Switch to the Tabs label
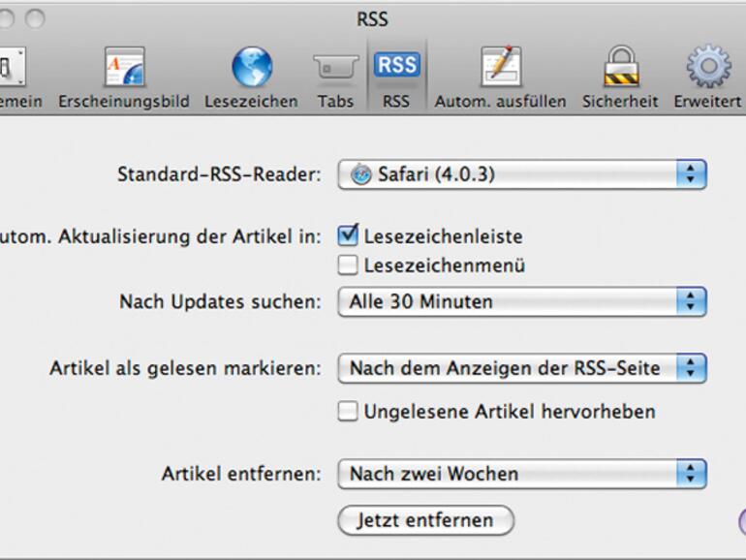 335,102
